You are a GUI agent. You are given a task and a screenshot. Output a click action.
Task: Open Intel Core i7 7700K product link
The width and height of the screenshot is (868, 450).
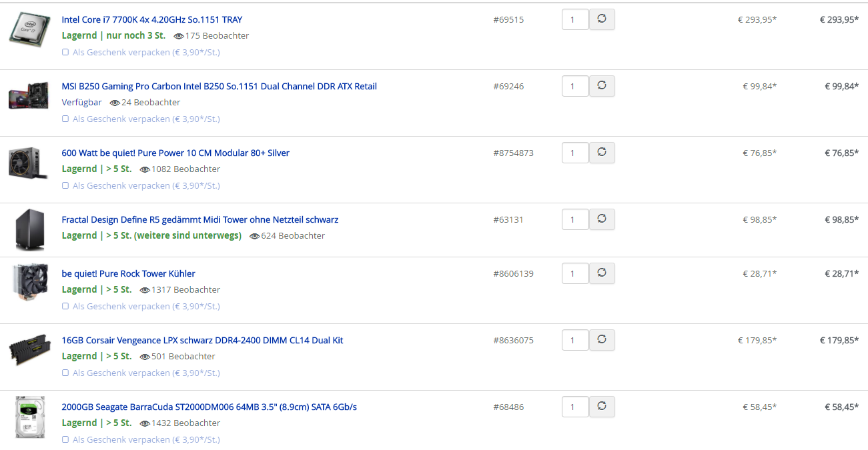pos(151,19)
